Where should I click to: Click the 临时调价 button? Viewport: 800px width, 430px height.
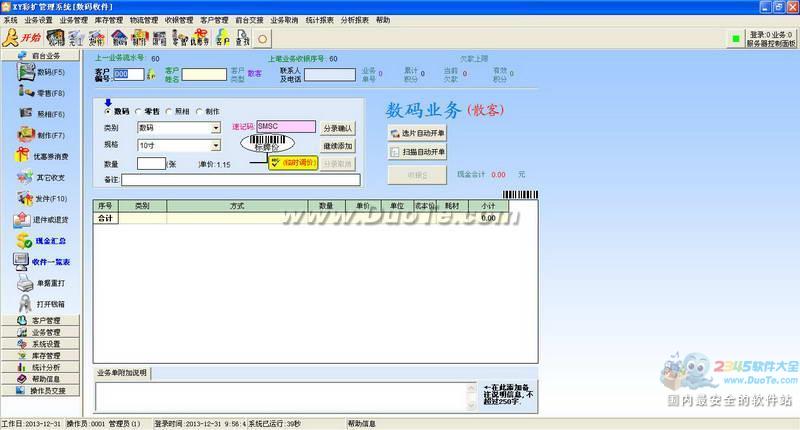pos(294,163)
